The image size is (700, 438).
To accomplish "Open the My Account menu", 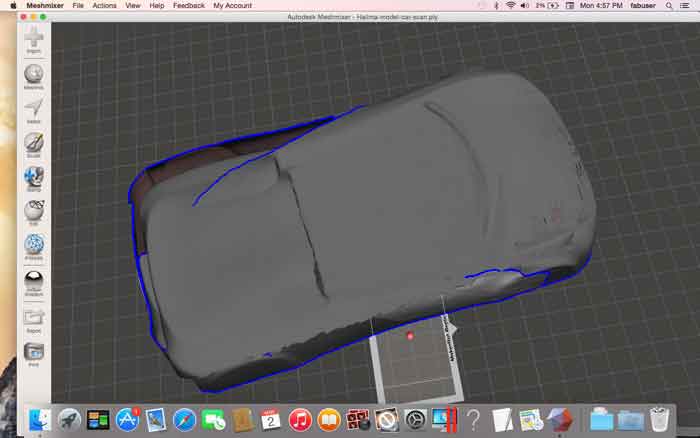I will tap(233, 5).
